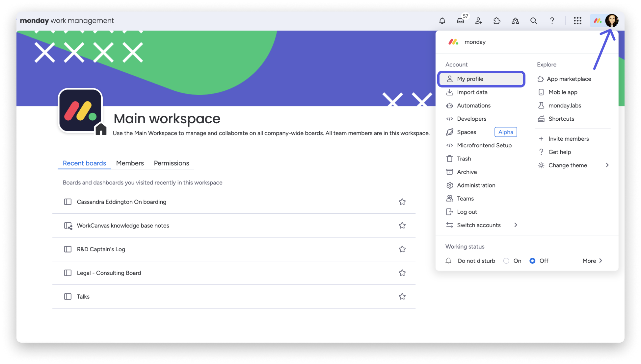Click the monday account name at menu top
The image size is (641, 364).
coord(475,42)
